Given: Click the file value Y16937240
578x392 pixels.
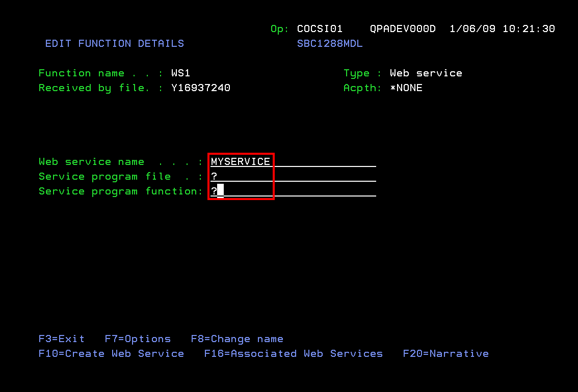Looking at the screenshot, I should click(201, 88).
